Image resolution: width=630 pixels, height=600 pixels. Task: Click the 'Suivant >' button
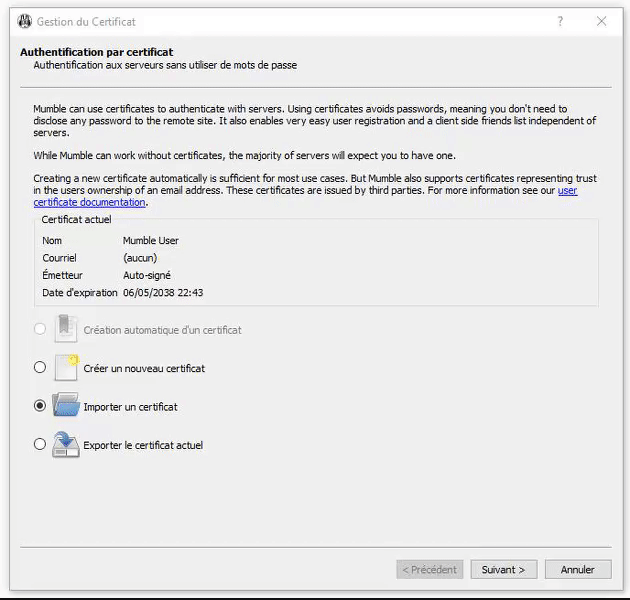tap(504, 569)
